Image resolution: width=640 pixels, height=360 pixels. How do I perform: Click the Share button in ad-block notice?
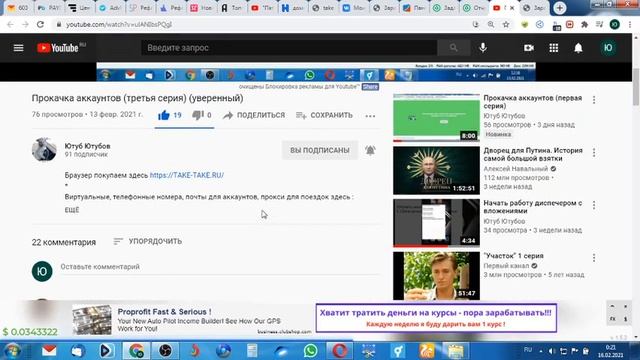click(x=370, y=87)
